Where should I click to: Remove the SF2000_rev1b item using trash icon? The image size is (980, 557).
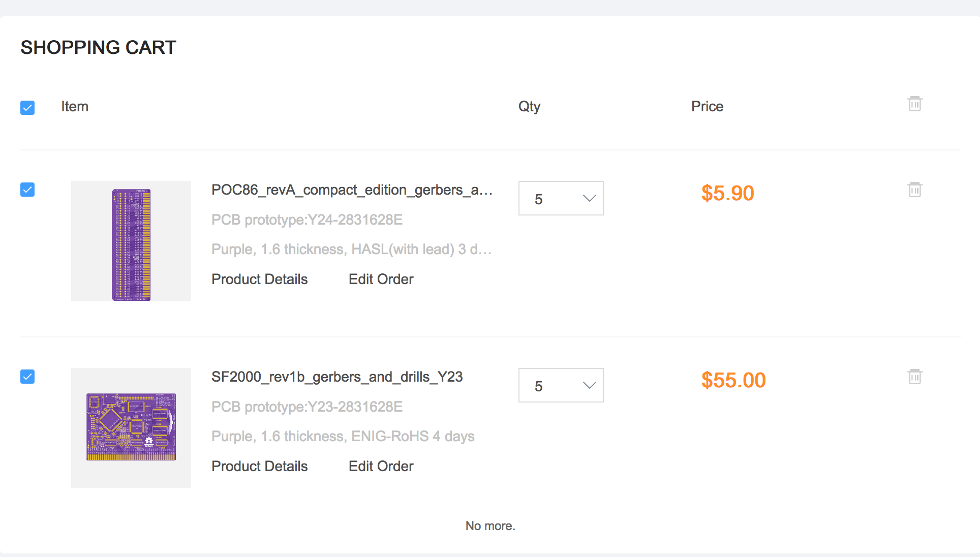tap(914, 377)
